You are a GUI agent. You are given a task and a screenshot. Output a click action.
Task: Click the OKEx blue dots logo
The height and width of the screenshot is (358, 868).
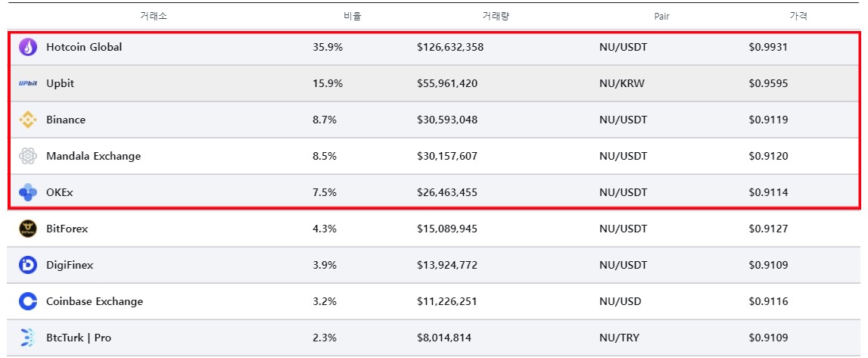pos(28,192)
